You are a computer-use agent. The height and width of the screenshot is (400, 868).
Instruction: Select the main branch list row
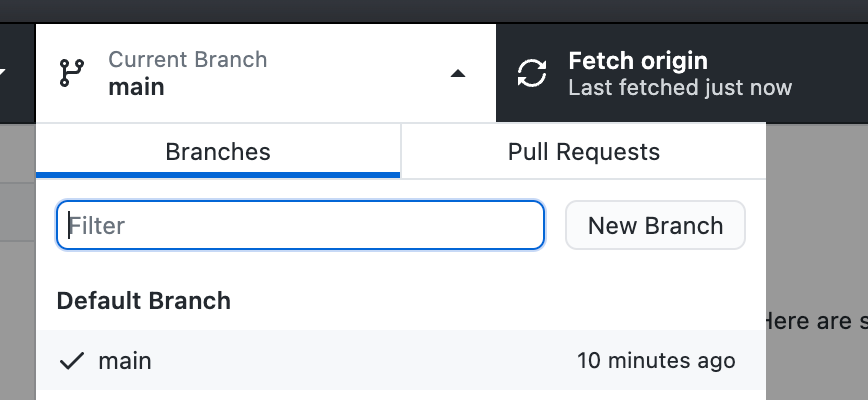tap(400, 360)
